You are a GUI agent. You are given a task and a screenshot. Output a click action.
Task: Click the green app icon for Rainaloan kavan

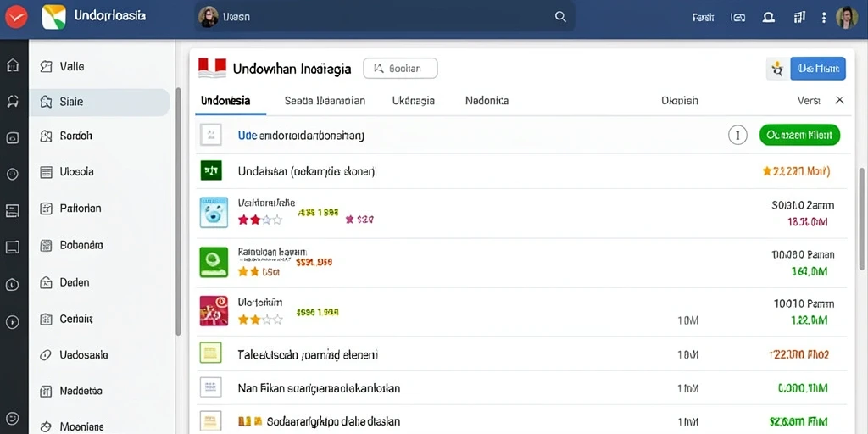[x=214, y=262]
